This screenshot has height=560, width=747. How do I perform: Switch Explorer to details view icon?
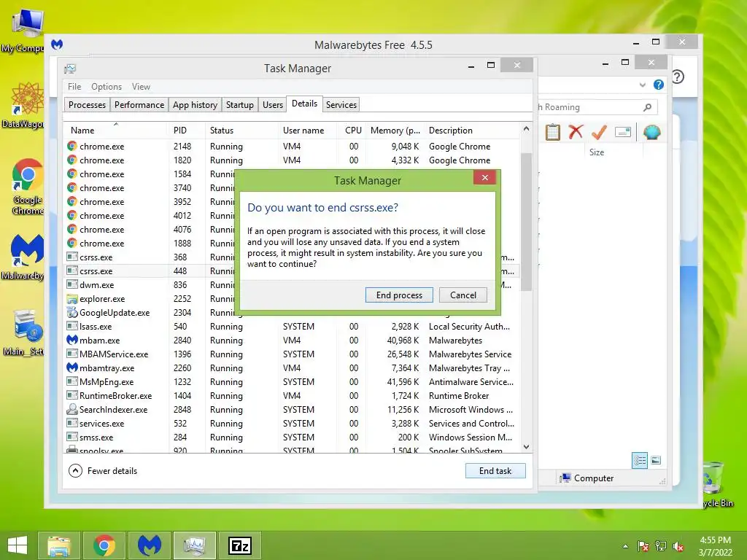[x=640, y=460]
